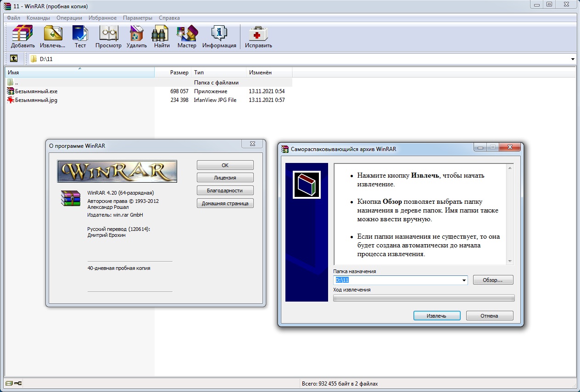Launch the Мастер (Wizard) tool

[x=187, y=37]
